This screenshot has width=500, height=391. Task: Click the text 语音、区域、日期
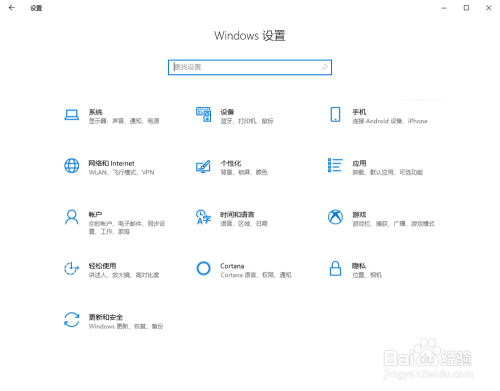click(244, 224)
